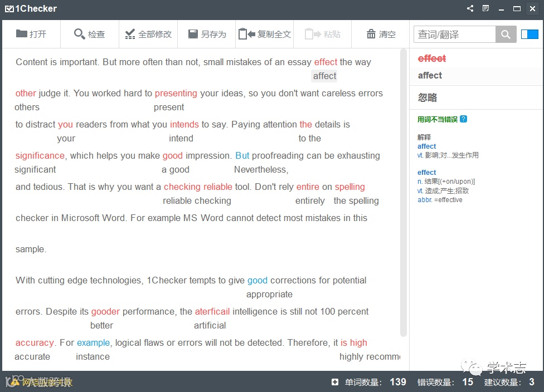Click the red word 'other' in essay
Viewport: 544px width, 392px height.
[x=26, y=93]
